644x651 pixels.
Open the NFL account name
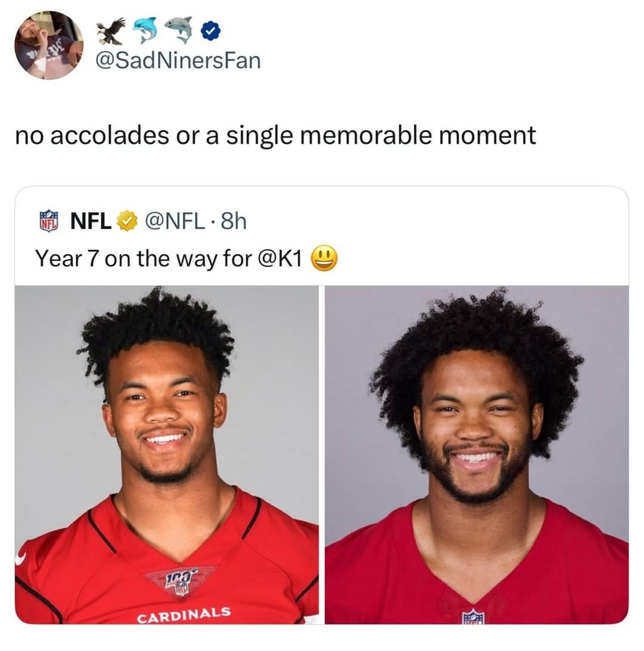91,221
